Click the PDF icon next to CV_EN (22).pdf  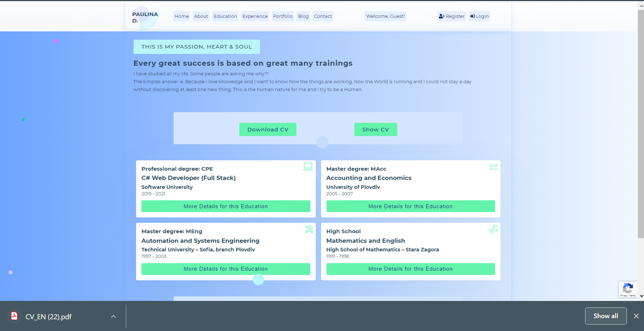point(14,316)
